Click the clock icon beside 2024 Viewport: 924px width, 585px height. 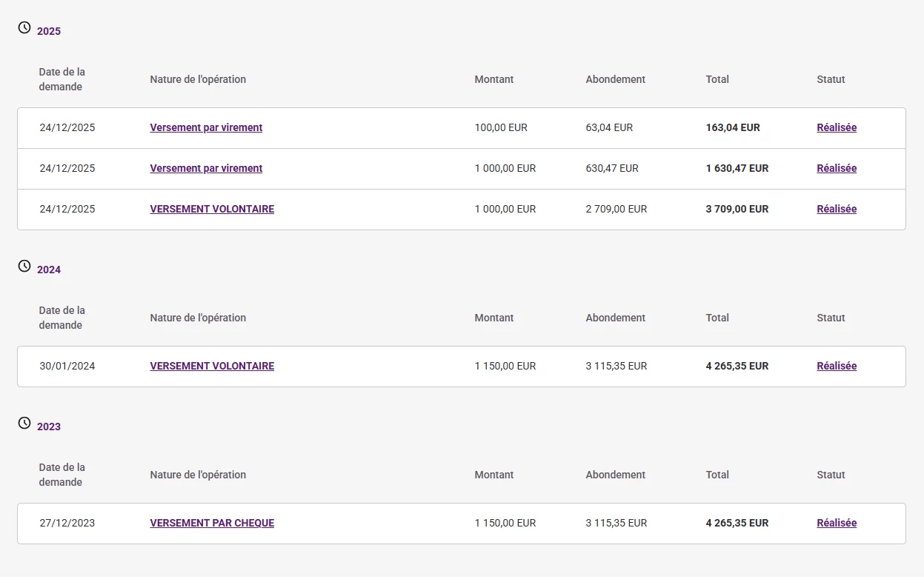24,266
